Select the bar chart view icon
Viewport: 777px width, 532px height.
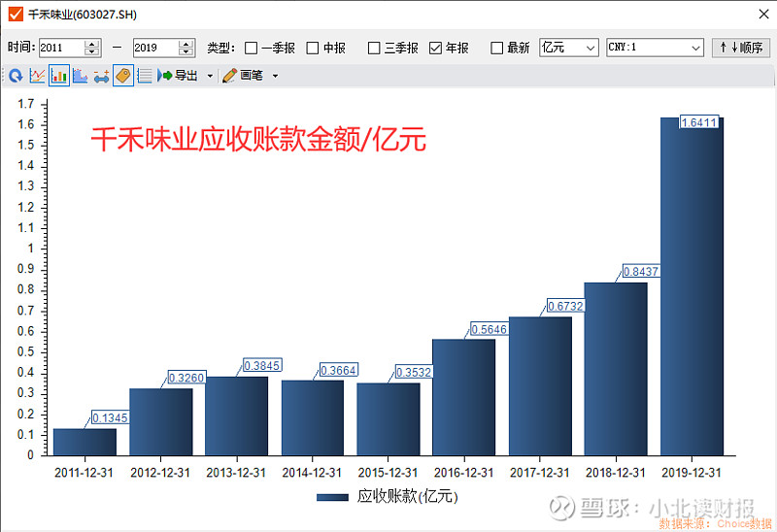coord(59,76)
